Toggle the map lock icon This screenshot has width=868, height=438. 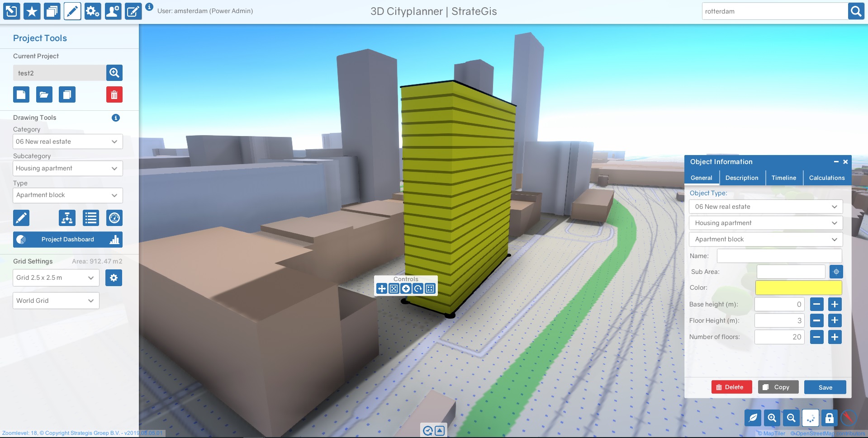point(829,418)
